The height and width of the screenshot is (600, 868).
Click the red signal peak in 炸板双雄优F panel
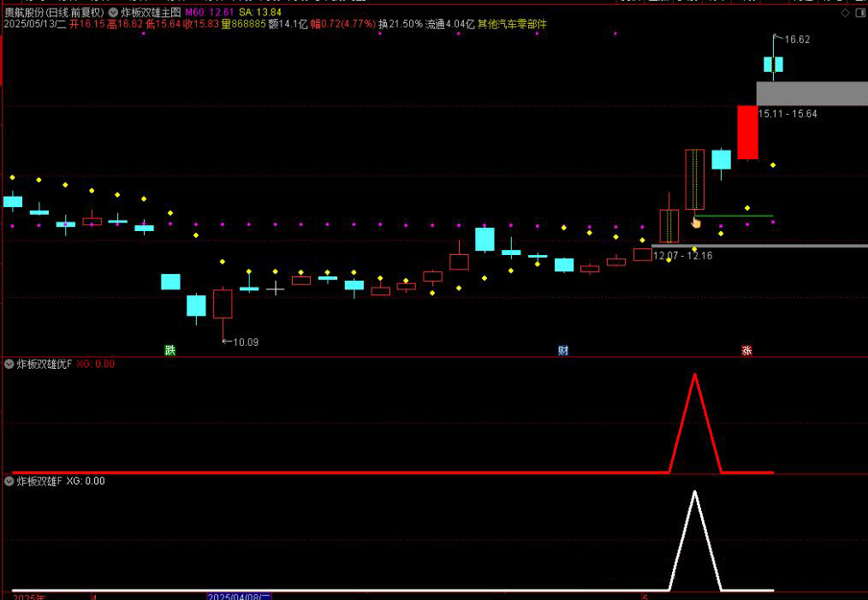694,377
